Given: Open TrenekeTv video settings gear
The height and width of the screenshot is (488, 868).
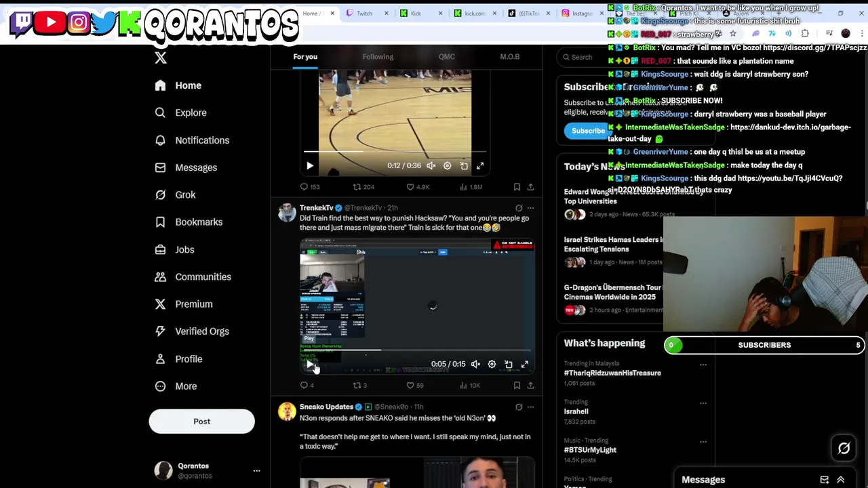Looking at the screenshot, I should click(x=492, y=364).
